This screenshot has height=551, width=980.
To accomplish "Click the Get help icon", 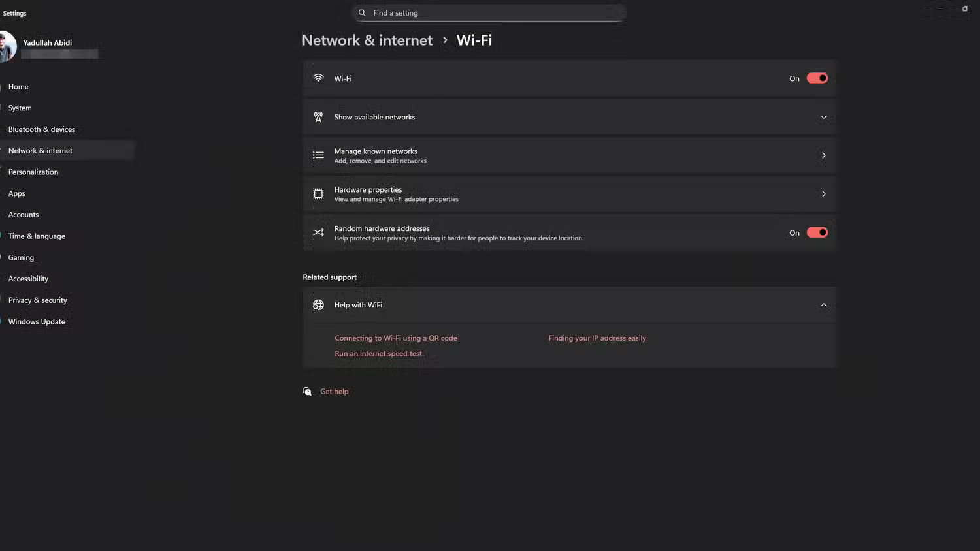I will pyautogui.click(x=307, y=391).
